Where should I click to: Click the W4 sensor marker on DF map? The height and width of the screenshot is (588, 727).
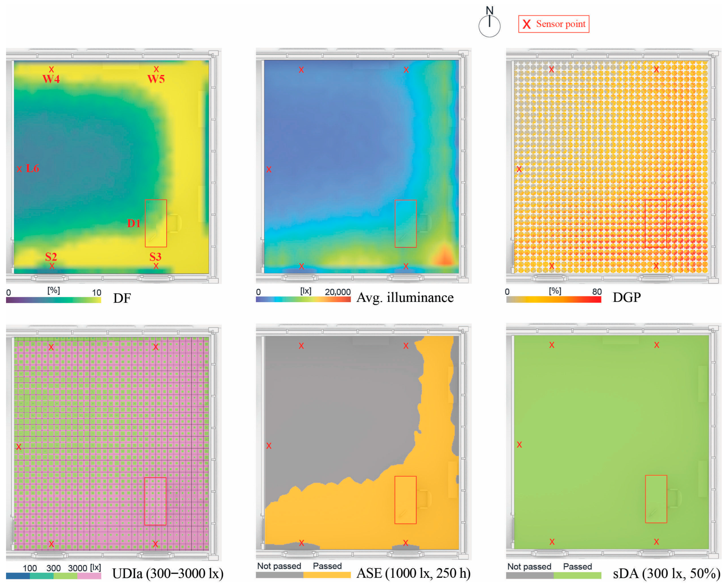click(51, 69)
